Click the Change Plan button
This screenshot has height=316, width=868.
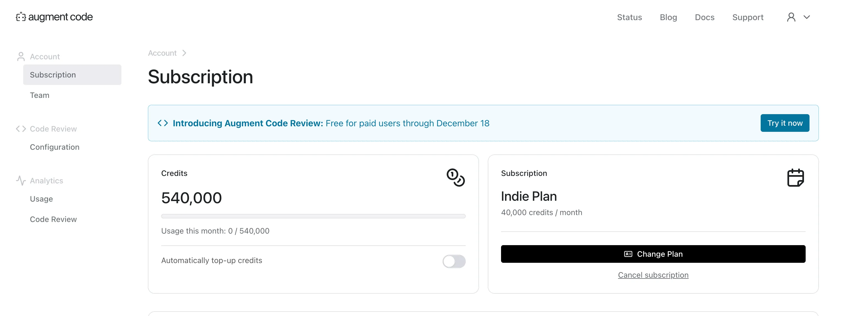coord(653,254)
